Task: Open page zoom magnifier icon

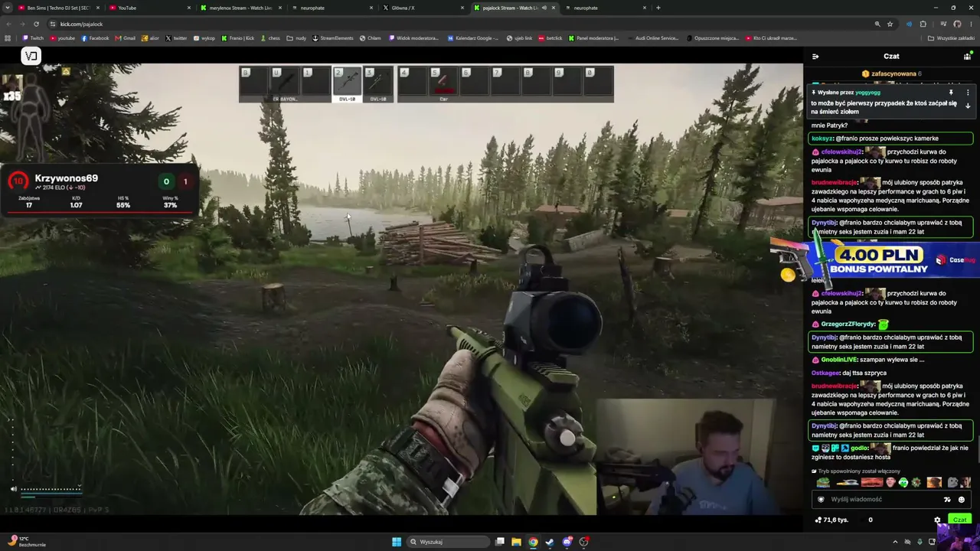Action: pos(877,24)
